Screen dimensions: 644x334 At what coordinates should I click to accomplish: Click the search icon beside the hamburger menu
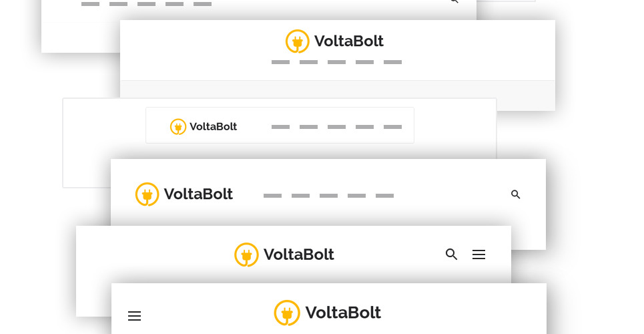click(452, 255)
